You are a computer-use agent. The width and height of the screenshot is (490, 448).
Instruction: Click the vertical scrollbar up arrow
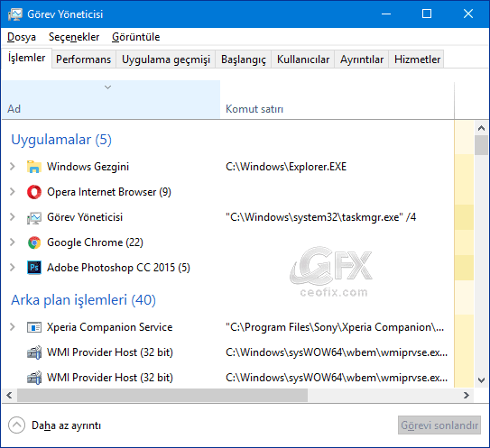(x=481, y=128)
